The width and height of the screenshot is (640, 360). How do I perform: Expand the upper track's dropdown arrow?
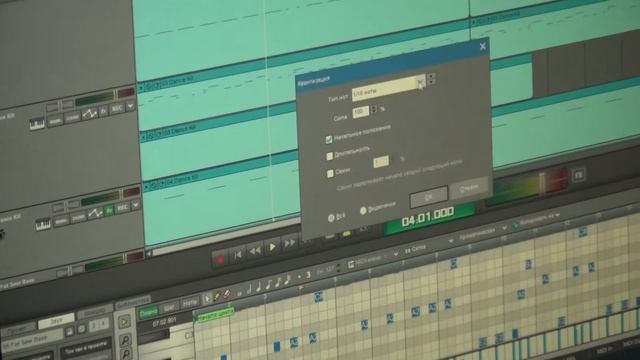[130, 106]
